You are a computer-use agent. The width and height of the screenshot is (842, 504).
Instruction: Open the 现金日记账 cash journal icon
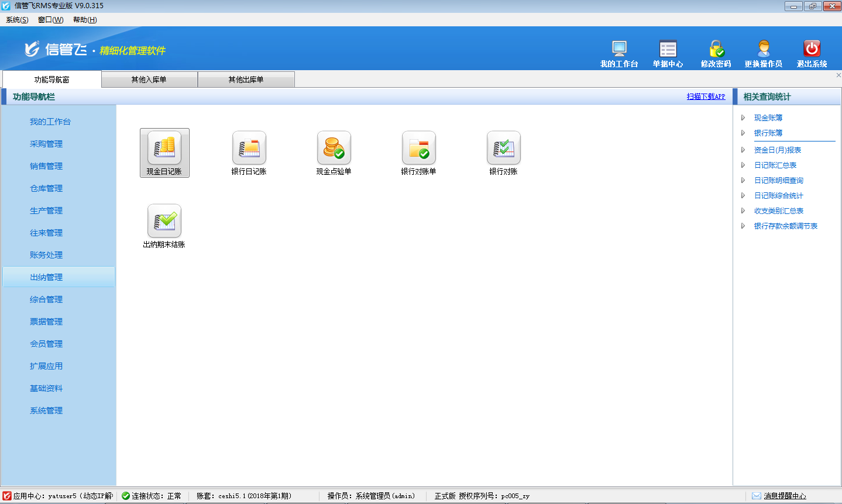pos(164,148)
